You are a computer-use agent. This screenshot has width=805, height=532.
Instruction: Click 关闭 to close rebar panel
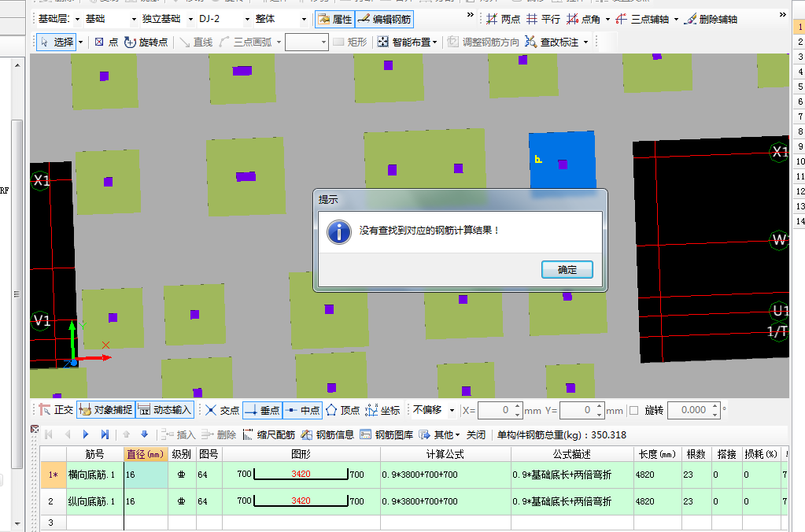[476, 435]
